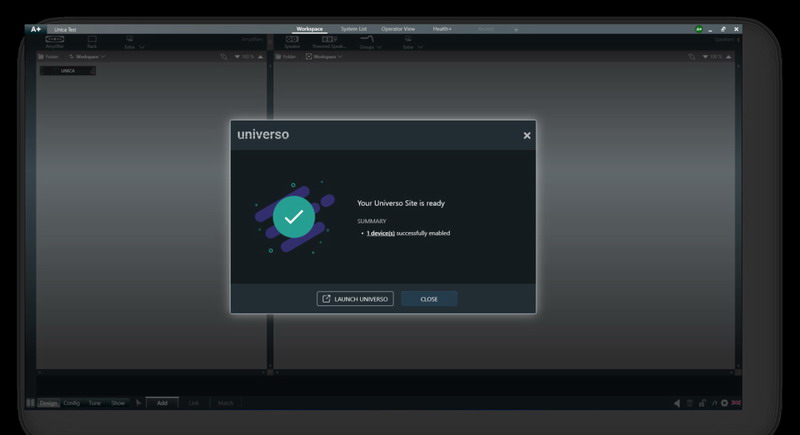Switch to the System List tab
This screenshot has width=800, height=435.
point(354,29)
